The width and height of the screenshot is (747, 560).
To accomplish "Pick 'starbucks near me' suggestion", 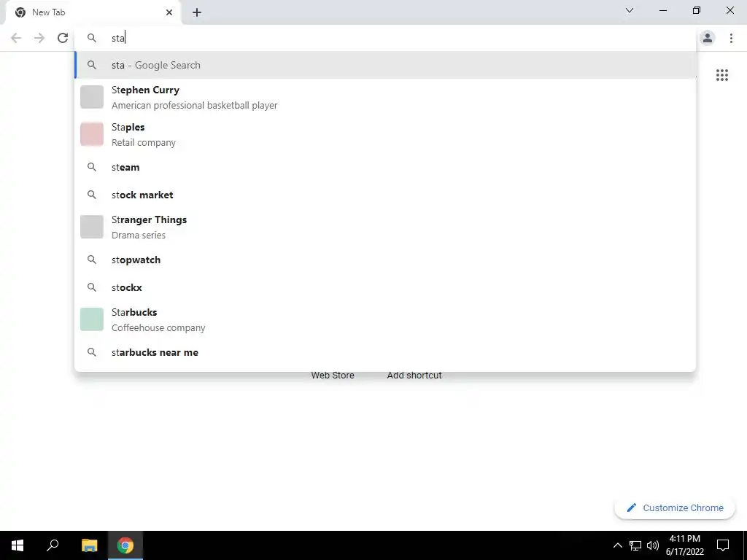I will [386, 352].
